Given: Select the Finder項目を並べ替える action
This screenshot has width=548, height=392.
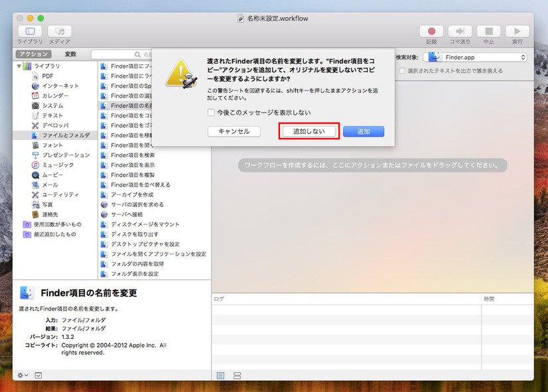Looking at the screenshot, I should point(141,184).
